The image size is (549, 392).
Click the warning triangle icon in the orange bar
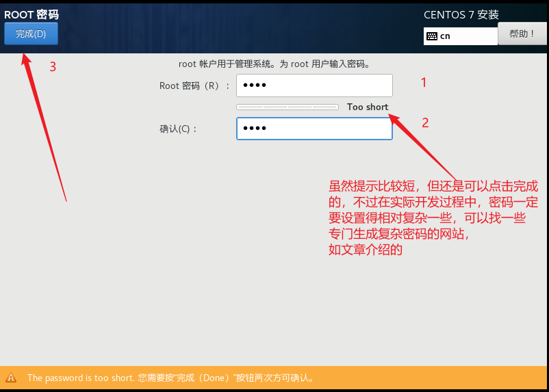[11, 378]
